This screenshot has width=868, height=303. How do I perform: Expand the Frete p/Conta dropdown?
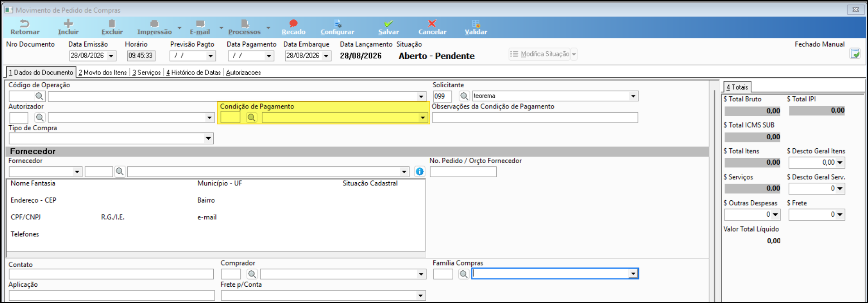pos(421,296)
